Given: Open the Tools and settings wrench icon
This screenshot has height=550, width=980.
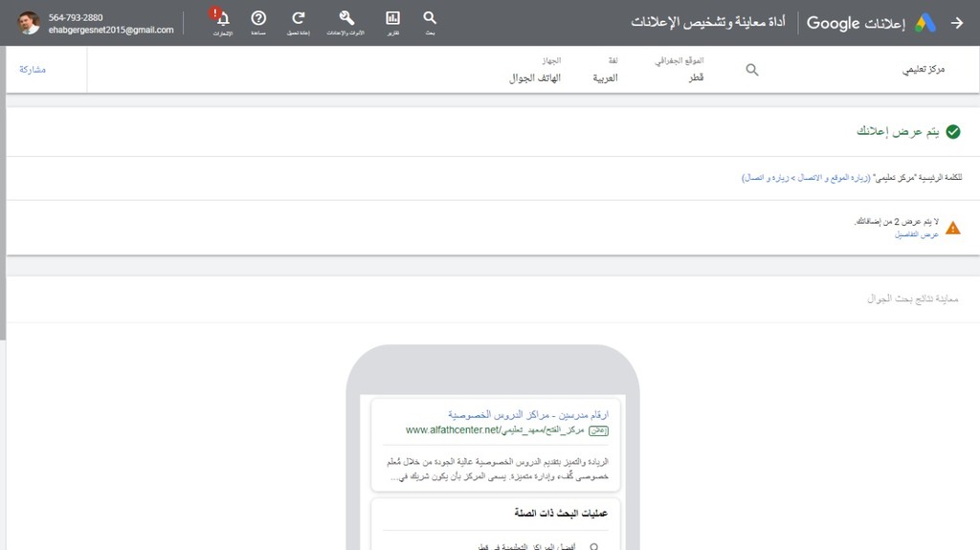Looking at the screenshot, I should click(346, 17).
